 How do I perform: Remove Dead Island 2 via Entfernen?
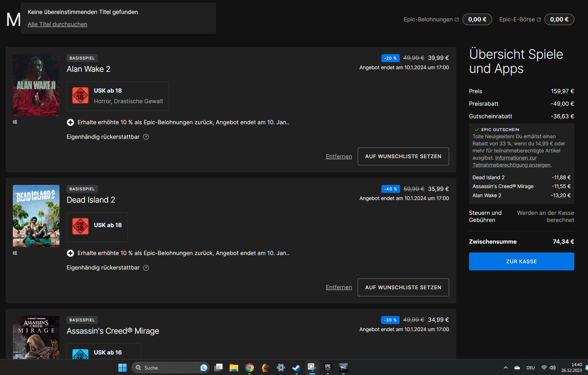click(339, 287)
